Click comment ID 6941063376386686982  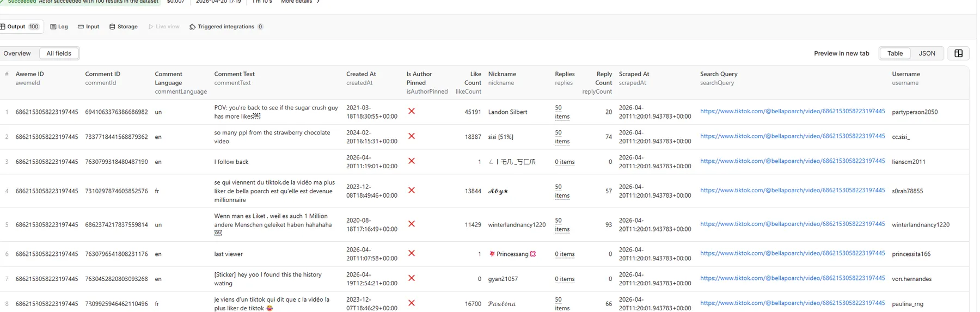(116, 112)
